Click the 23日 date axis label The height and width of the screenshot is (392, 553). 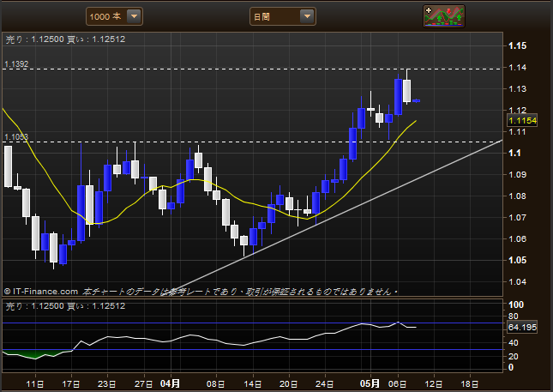107,384
